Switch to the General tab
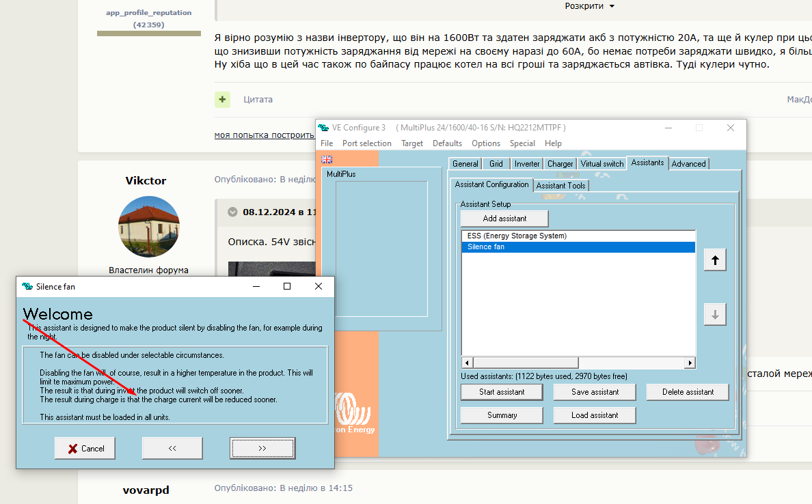 (x=465, y=163)
